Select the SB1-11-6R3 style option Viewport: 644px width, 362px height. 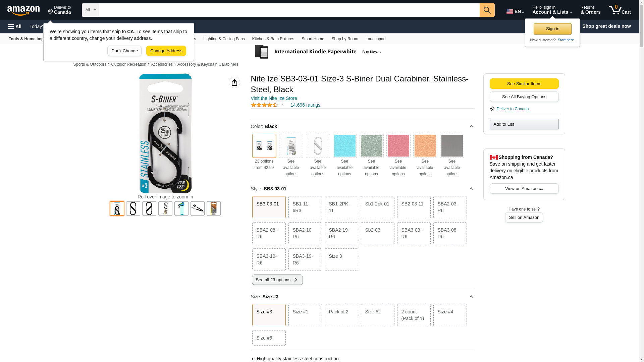pyautogui.click(x=305, y=207)
